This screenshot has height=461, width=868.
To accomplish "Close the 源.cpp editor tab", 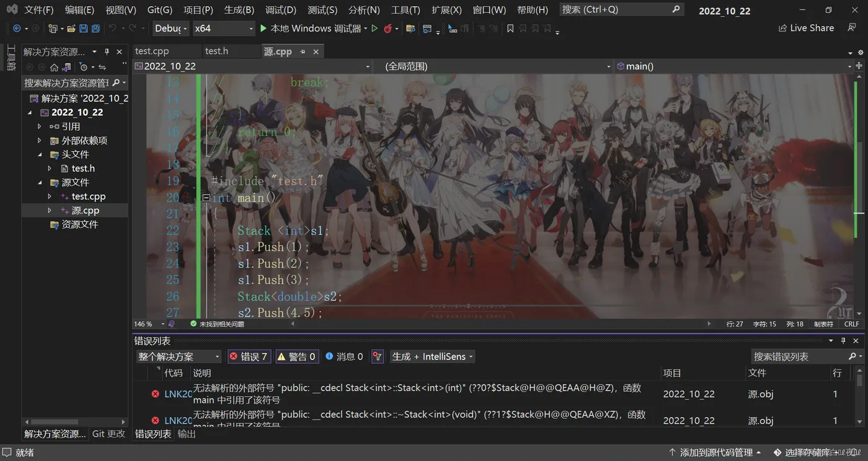I will click(x=316, y=51).
